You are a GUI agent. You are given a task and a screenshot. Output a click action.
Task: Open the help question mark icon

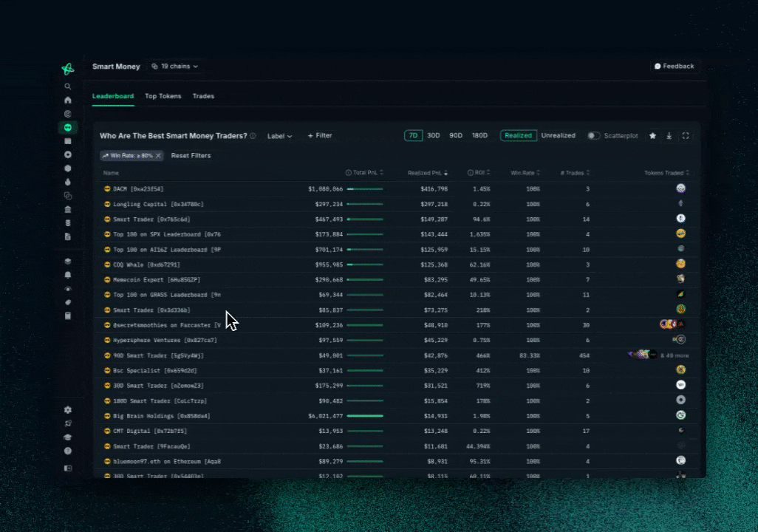pos(68,451)
